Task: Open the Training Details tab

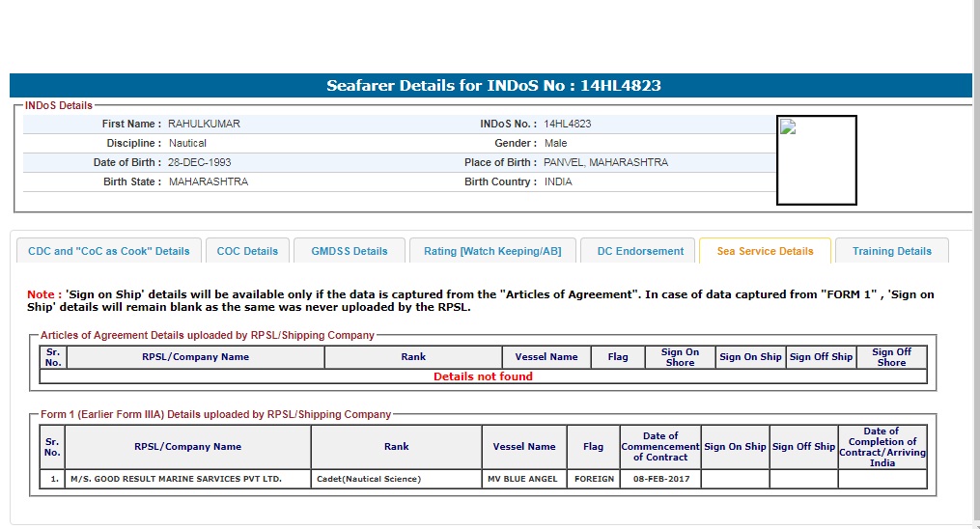Action: coord(891,251)
